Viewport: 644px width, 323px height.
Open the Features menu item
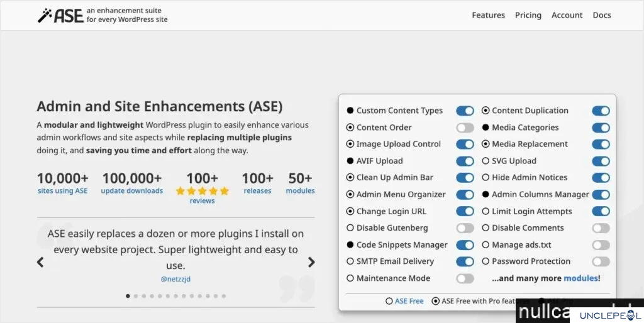coord(488,15)
